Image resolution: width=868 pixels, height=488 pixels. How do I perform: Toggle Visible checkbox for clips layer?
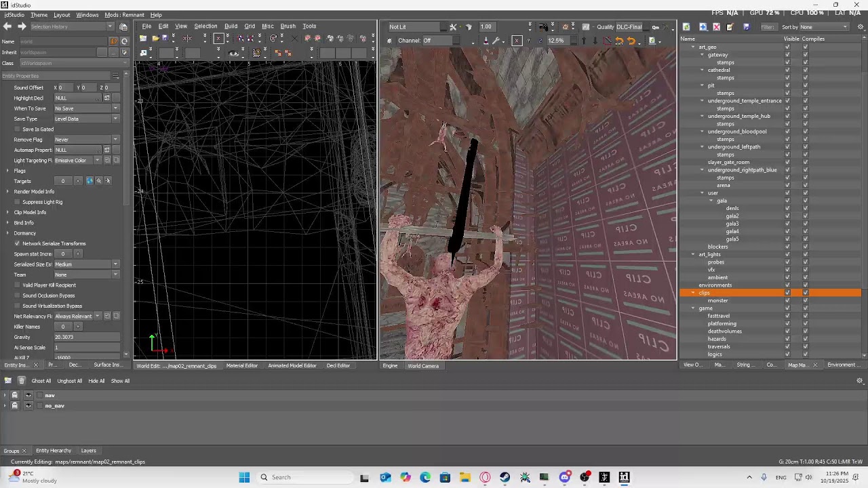coord(787,293)
